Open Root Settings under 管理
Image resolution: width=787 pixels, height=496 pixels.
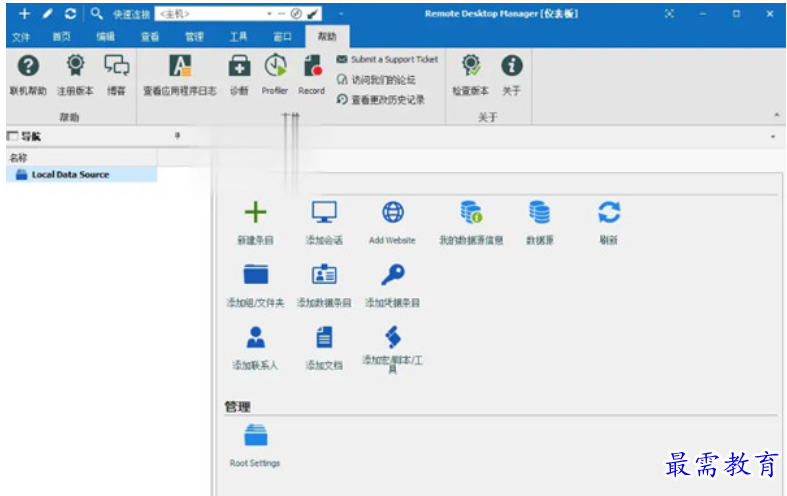255,446
